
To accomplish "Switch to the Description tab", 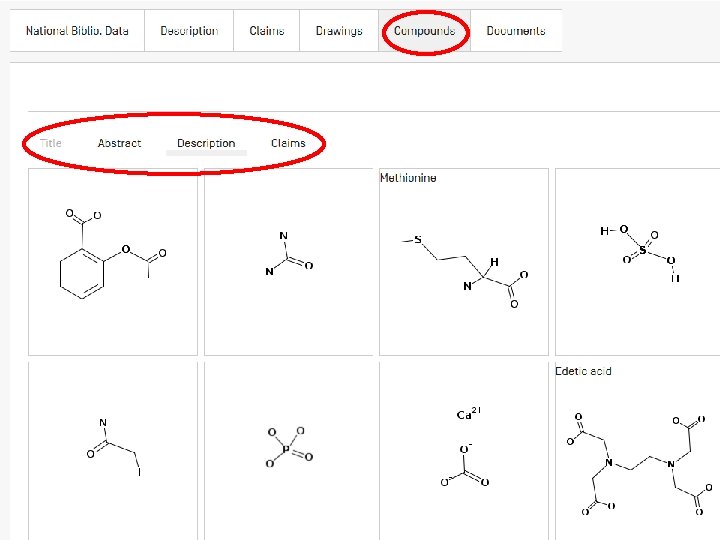I will pyautogui.click(x=189, y=31).
